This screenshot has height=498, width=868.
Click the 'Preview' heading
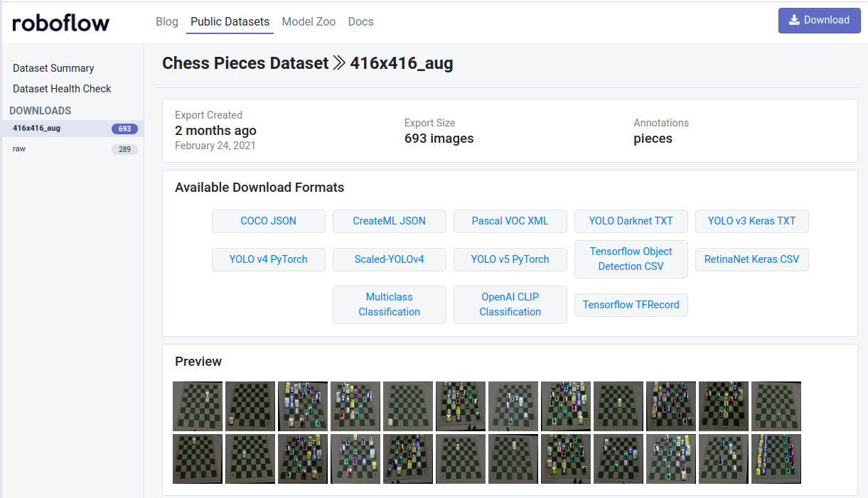coord(198,362)
